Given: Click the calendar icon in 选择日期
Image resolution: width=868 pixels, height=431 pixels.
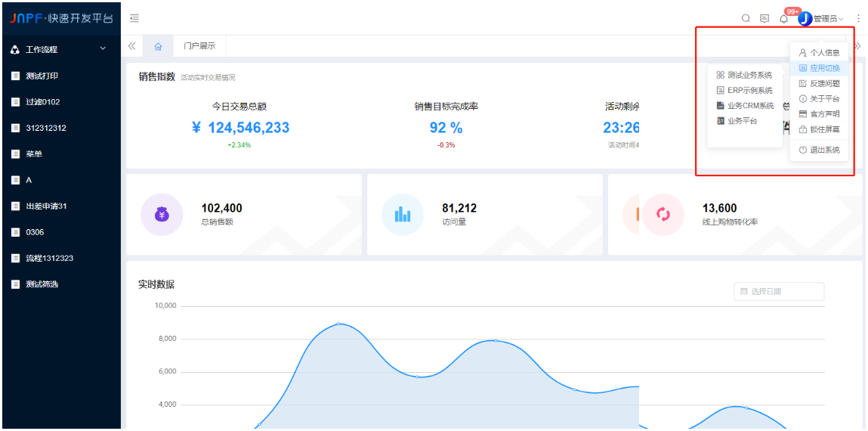Looking at the screenshot, I should click(744, 291).
